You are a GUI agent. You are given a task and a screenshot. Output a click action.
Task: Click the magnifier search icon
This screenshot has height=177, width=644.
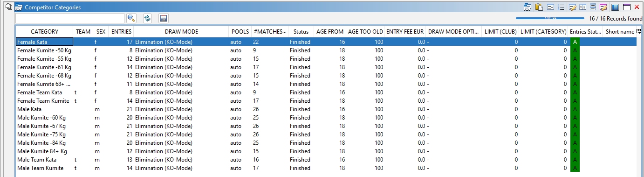(x=131, y=18)
